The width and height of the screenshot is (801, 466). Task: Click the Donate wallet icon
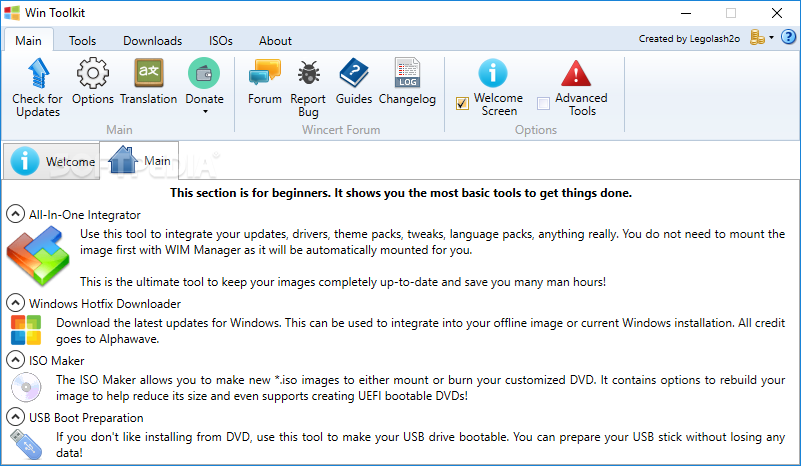click(204, 73)
